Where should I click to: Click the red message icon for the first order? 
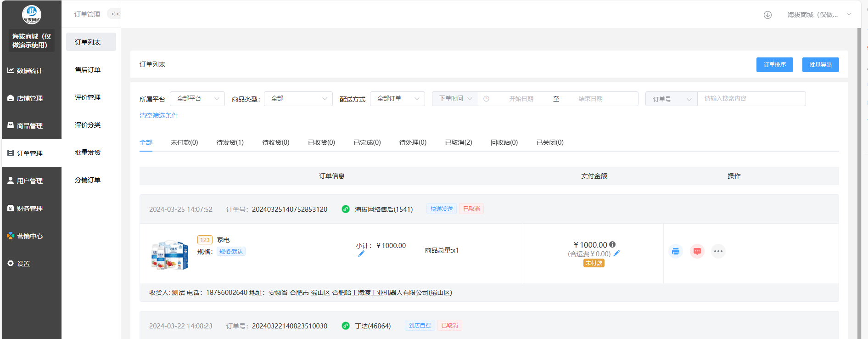697,251
